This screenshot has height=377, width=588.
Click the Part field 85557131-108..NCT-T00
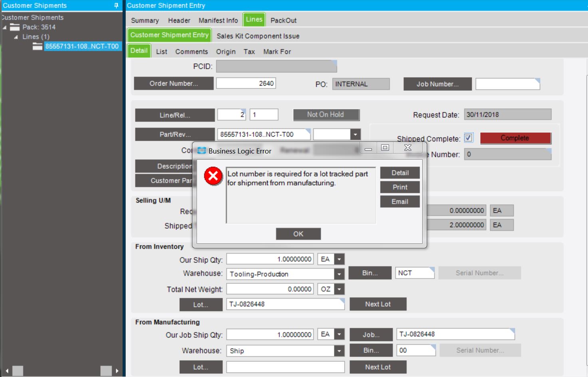pyautogui.click(x=264, y=134)
